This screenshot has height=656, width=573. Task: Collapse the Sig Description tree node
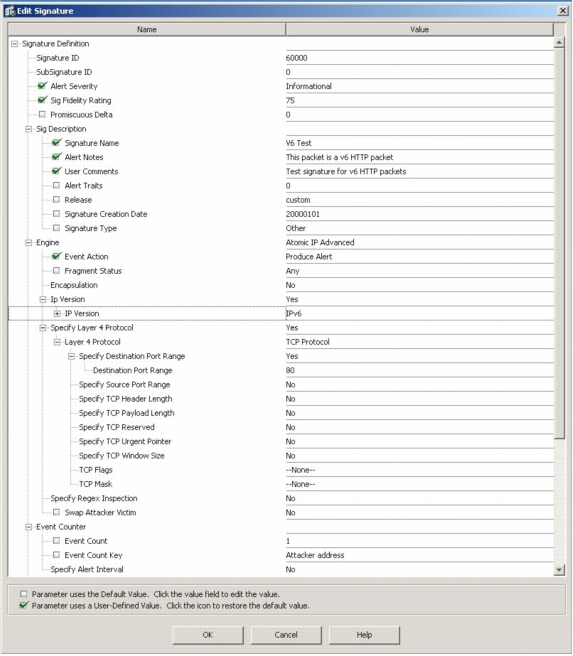click(28, 129)
